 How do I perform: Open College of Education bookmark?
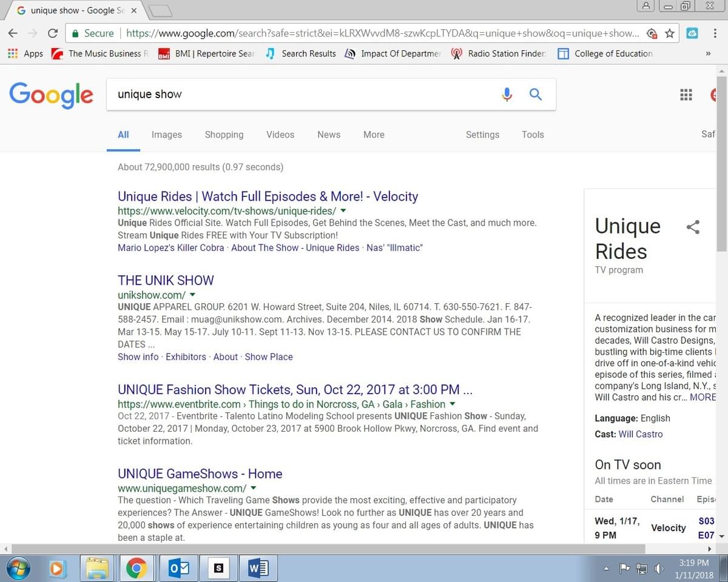click(x=605, y=53)
